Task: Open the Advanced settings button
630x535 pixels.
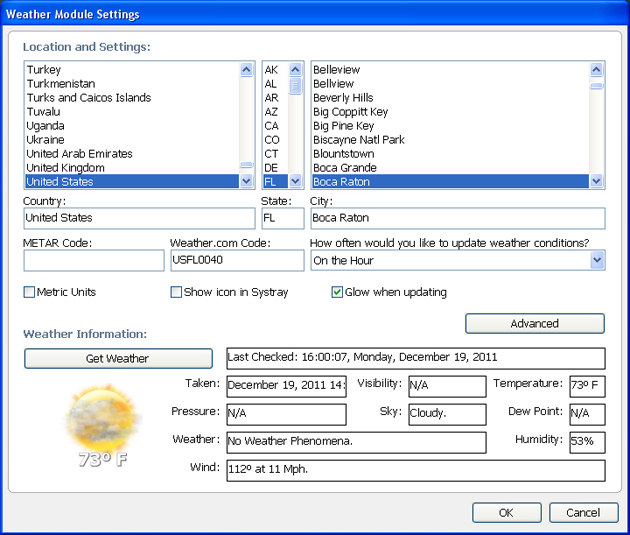Action: click(534, 323)
